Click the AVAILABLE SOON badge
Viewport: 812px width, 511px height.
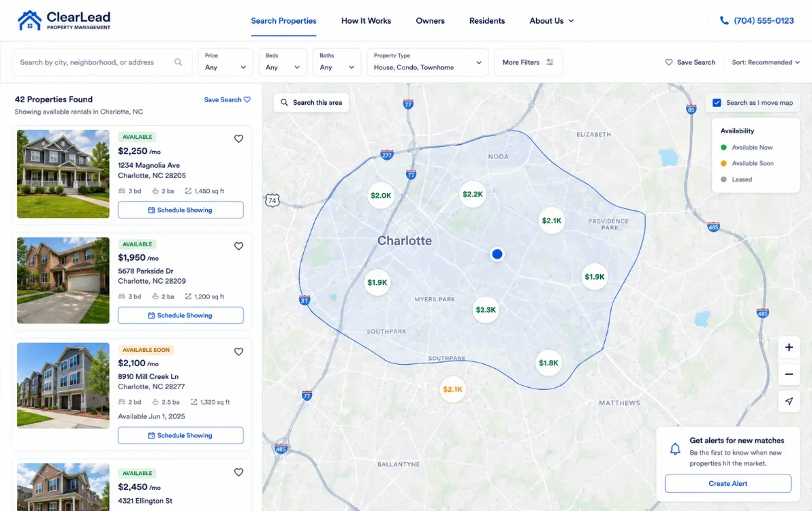(146, 350)
